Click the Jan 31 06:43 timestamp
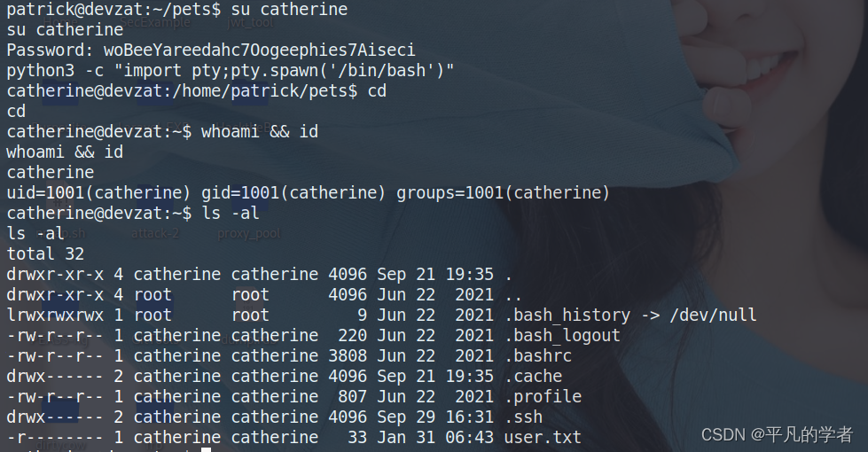Image resolution: width=868 pixels, height=452 pixels. tap(435, 438)
